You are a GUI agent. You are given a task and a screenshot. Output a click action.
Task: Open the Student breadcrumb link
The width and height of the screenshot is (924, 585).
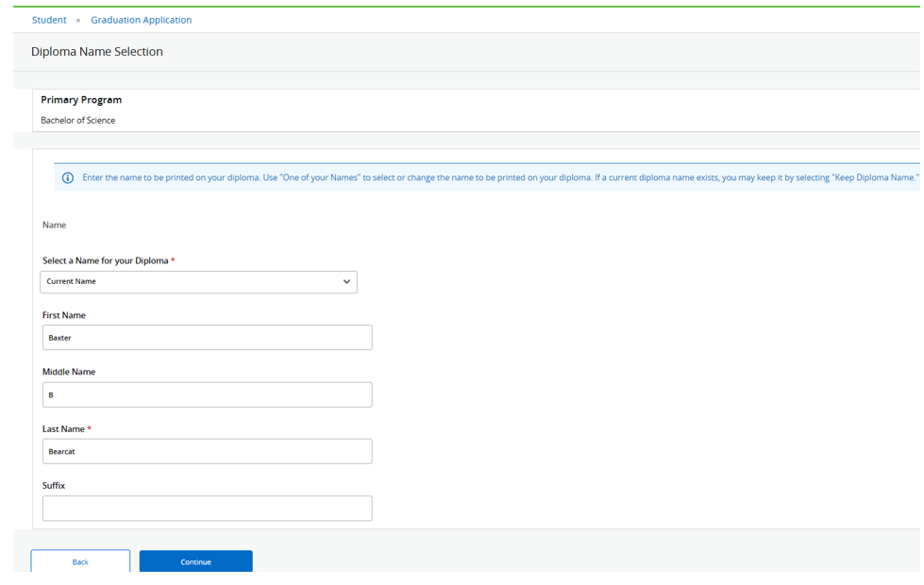point(49,20)
